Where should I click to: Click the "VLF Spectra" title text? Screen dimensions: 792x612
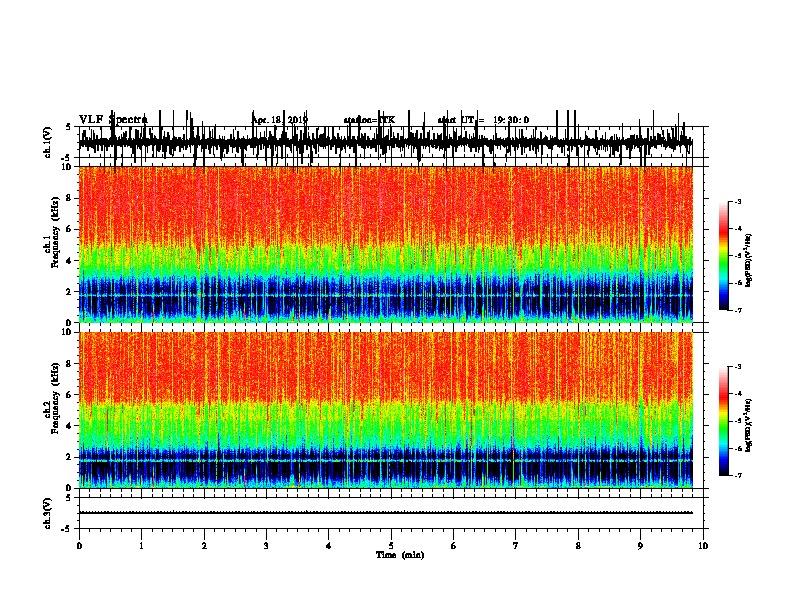113,120
